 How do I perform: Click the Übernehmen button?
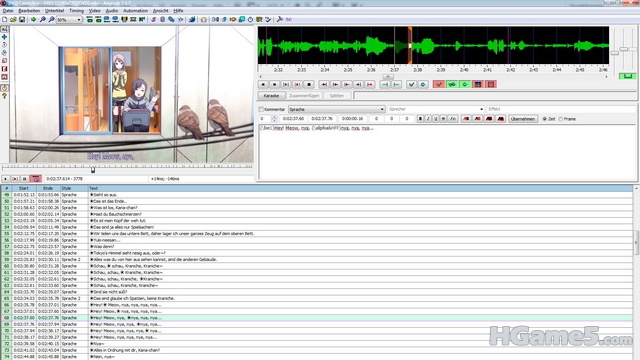pyautogui.click(x=523, y=119)
